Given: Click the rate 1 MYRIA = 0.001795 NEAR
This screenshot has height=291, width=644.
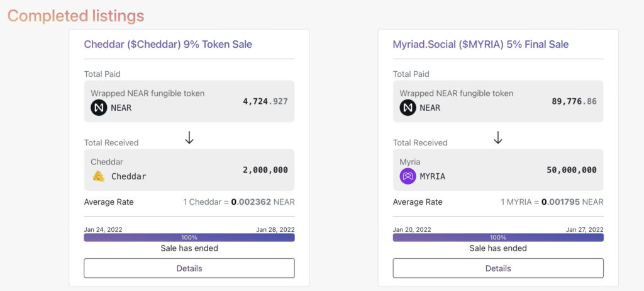Looking at the screenshot, I should [x=552, y=202].
